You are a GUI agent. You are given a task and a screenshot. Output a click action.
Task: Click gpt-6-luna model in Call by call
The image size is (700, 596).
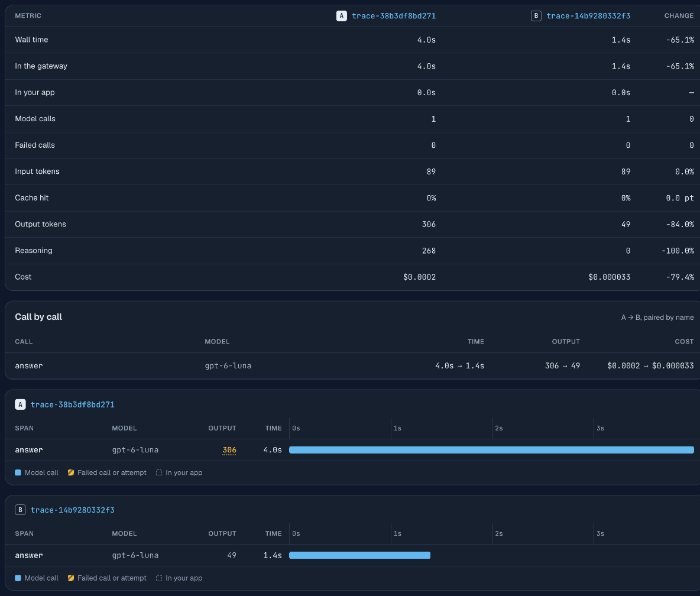pos(228,365)
